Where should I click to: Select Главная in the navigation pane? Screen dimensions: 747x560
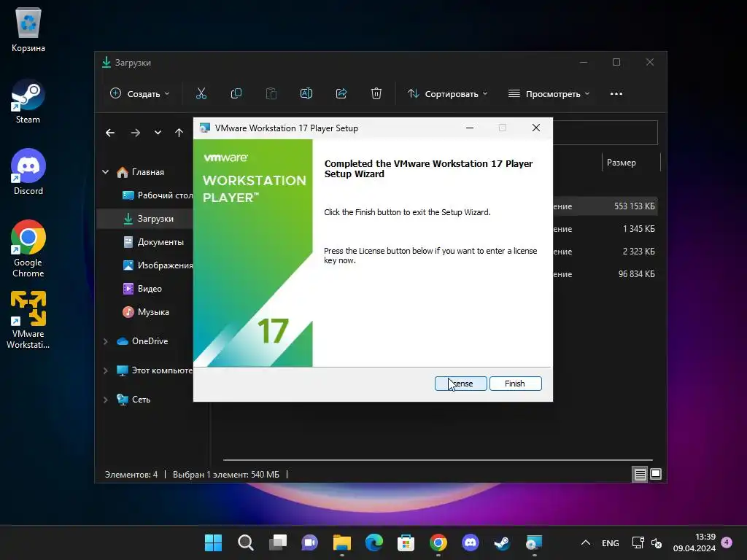coord(141,172)
